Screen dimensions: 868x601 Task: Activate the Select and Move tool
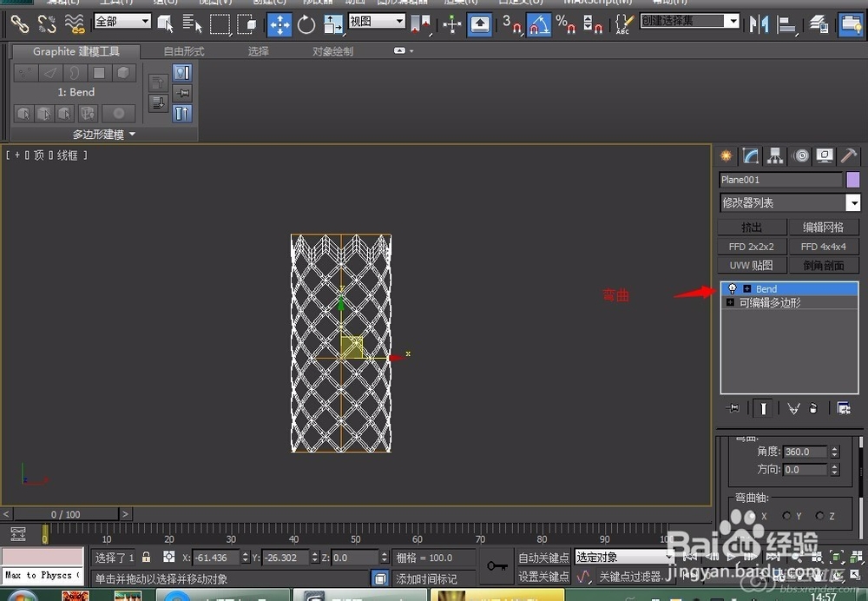[279, 24]
